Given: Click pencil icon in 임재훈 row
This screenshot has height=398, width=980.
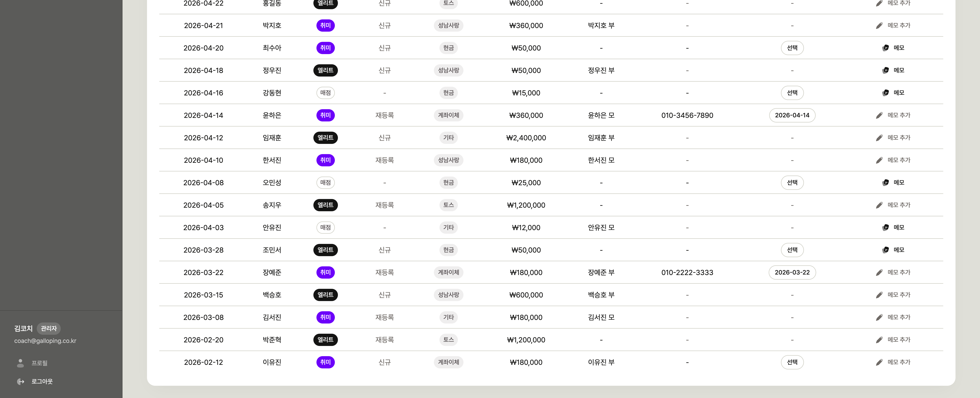Looking at the screenshot, I should tap(879, 138).
